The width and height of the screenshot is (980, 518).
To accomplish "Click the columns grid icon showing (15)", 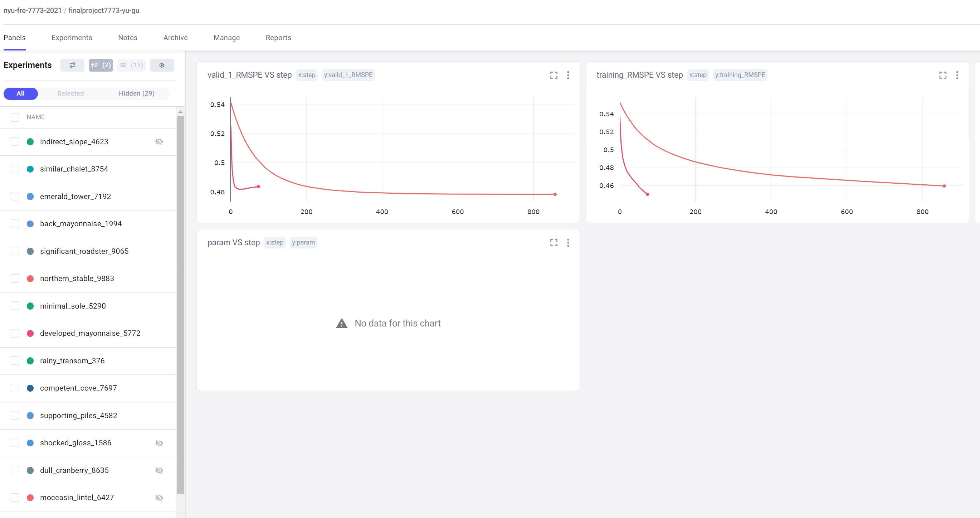I will point(131,66).
